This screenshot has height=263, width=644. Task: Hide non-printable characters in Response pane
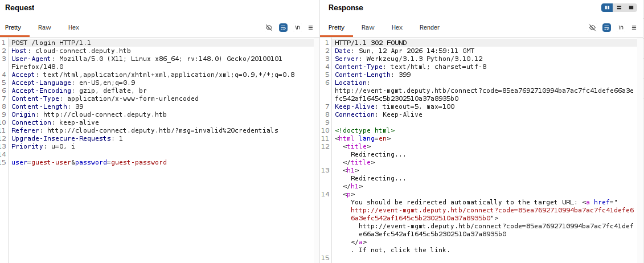(x=592, y=27)
